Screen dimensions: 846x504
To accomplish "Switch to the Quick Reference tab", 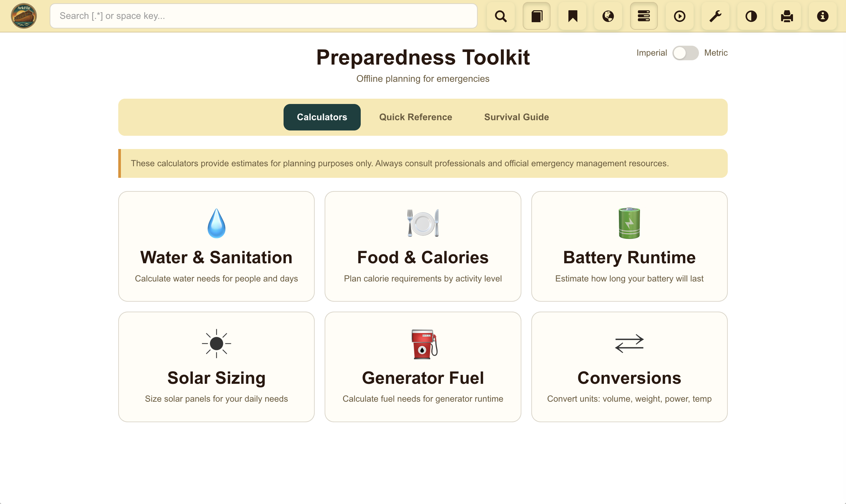I will (415, 117).
